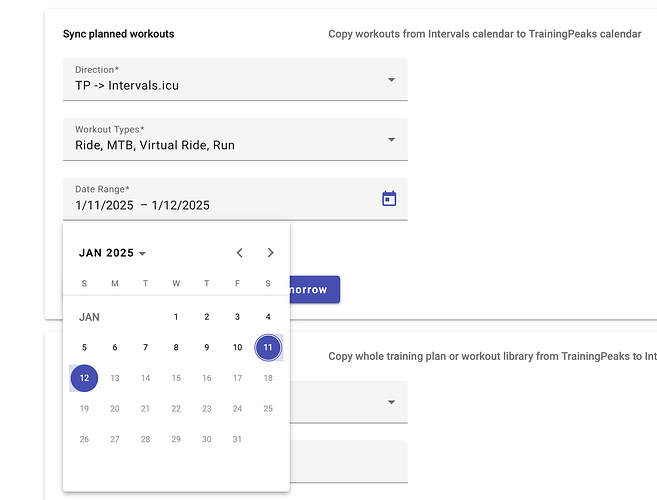Viewport: 657px width, 500px height.
Task: Select January 6 in calendar
Action: click(x=115, y=347)
